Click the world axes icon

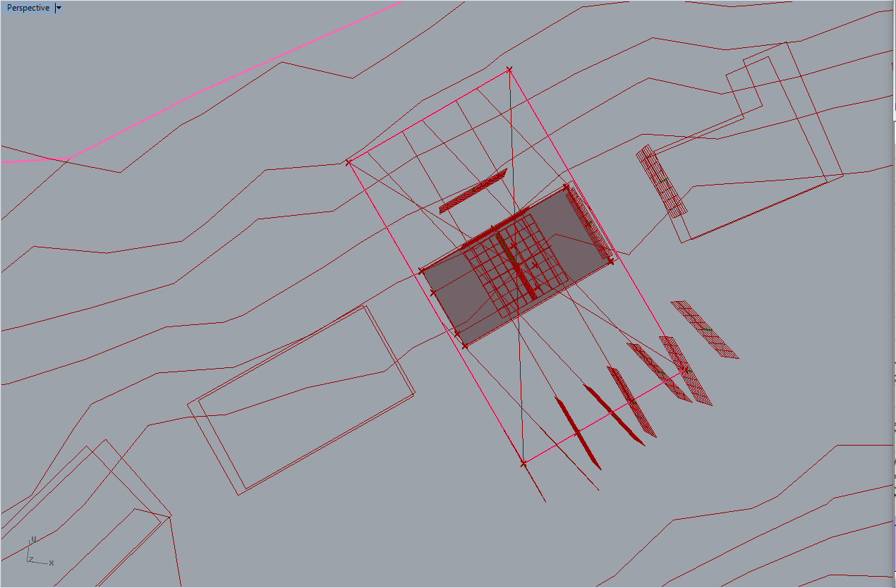[40, 551]
